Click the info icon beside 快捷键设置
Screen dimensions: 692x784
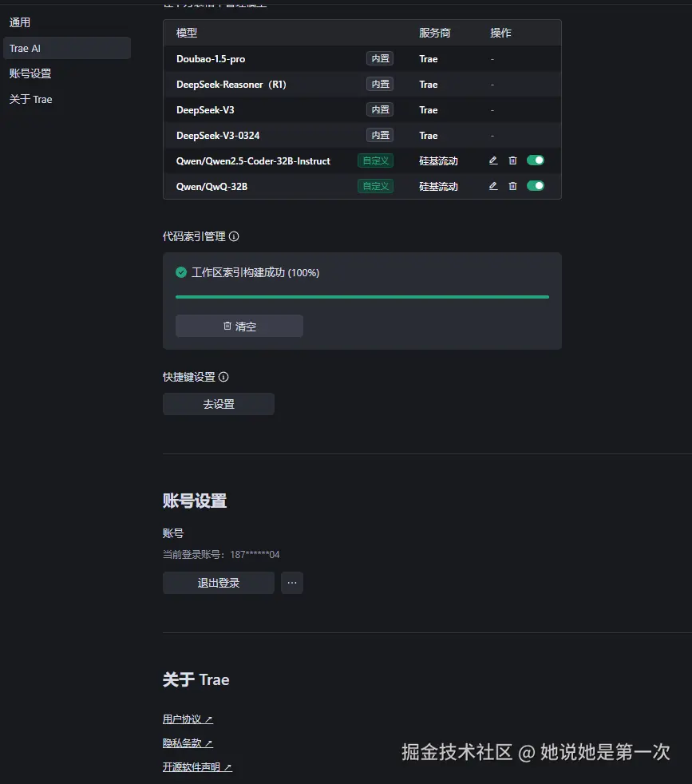tap(223, 377)
